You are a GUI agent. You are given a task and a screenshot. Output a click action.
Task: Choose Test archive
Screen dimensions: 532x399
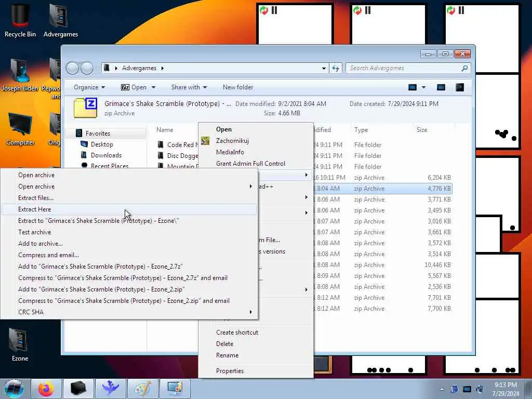[129, 232]
